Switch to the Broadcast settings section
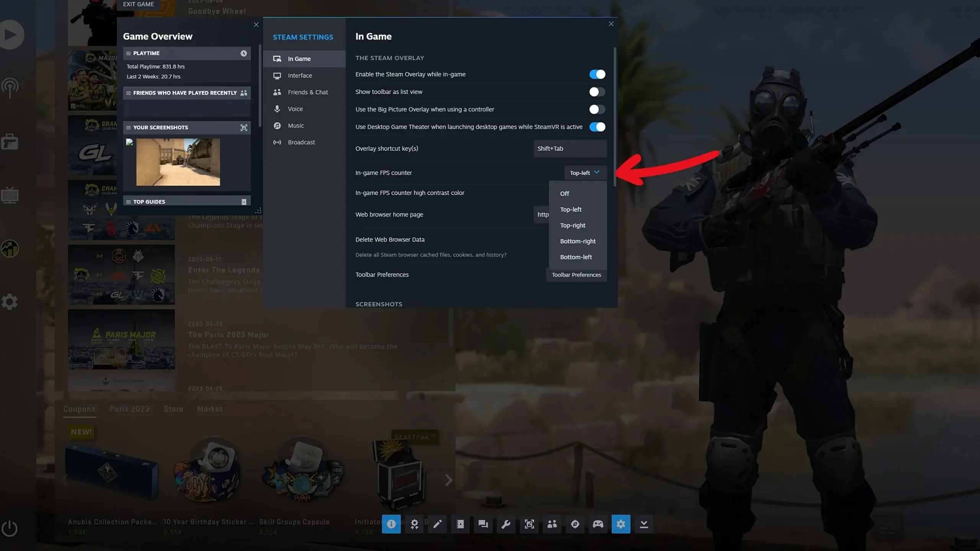Image resolution: width=980 pixels, height=551 pixels. 301,142
